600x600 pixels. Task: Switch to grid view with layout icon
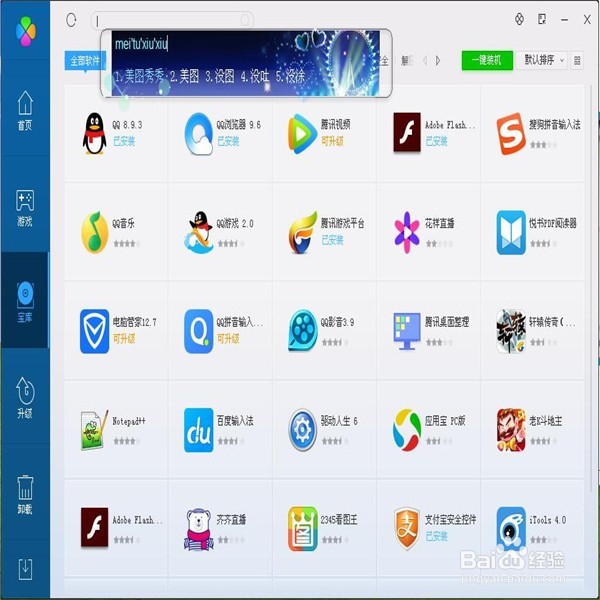(x=577, y=60)
